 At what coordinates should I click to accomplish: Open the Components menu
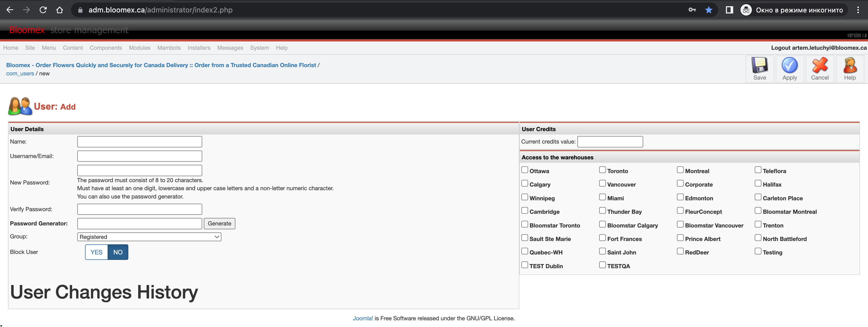[x=106, y=48]
